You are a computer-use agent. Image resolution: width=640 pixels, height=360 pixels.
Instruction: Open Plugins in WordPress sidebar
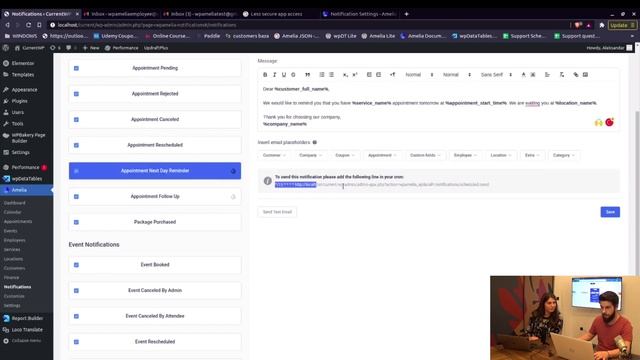point(19,101)
